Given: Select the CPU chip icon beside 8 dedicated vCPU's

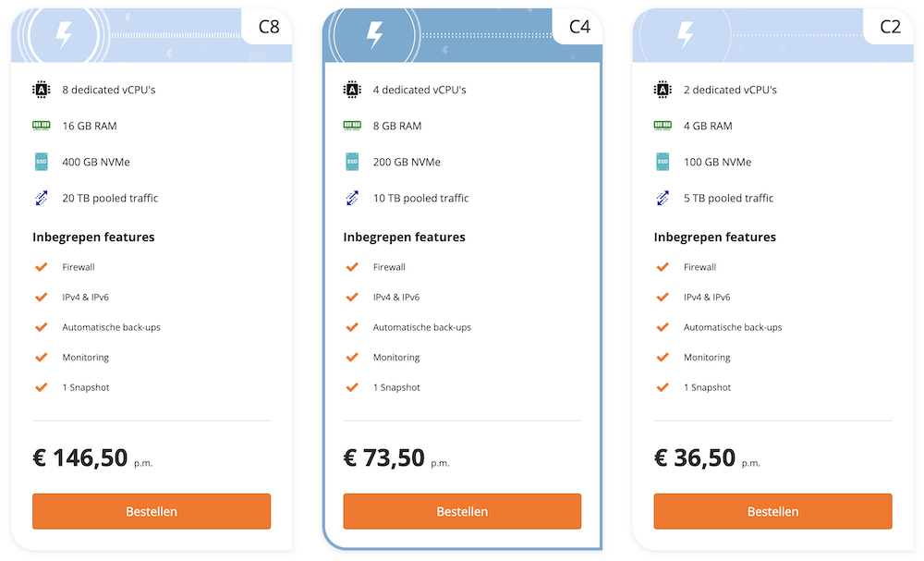Looking at the screenshot, I should click(x=42, y=90).
